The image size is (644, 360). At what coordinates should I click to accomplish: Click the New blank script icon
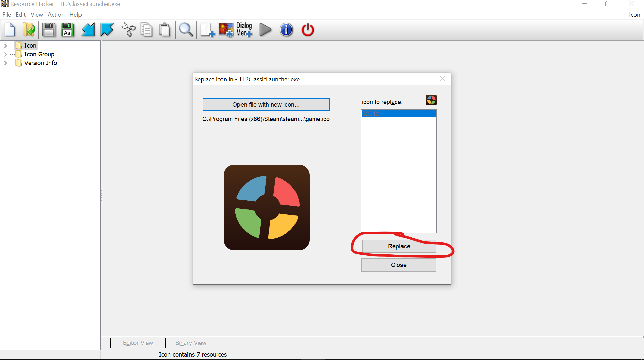pyautogui.click(x=10, y=30)
